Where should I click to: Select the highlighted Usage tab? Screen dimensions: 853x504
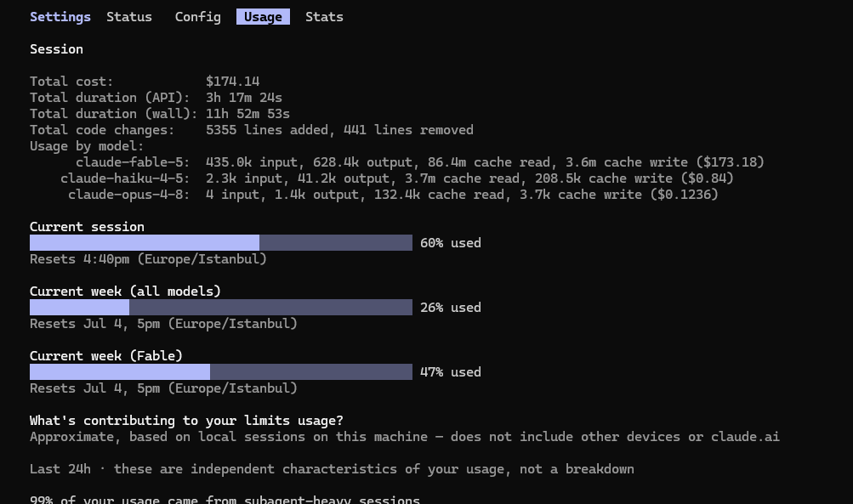(263, 17)
